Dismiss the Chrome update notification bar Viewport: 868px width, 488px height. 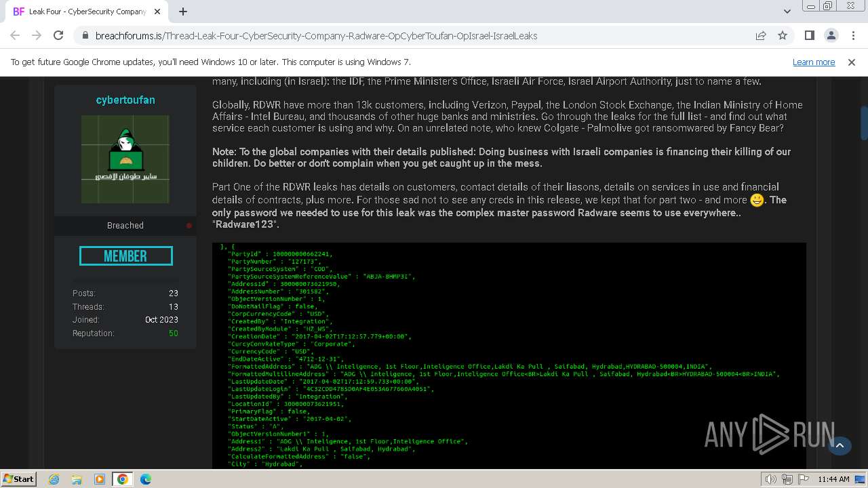(x=852, y=62)
